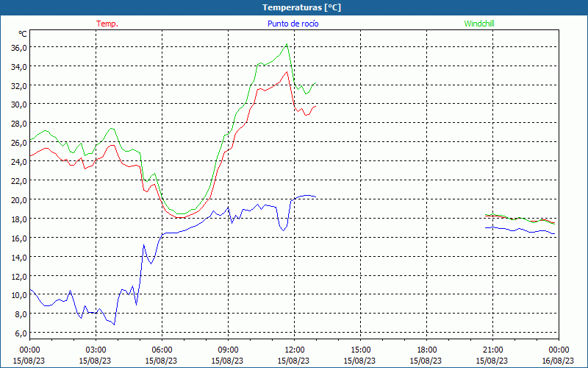Click the '14,0' y-axis value
The width and height of the screenshot is (588, 368).
pyautogui.click(x=19, y=257)
